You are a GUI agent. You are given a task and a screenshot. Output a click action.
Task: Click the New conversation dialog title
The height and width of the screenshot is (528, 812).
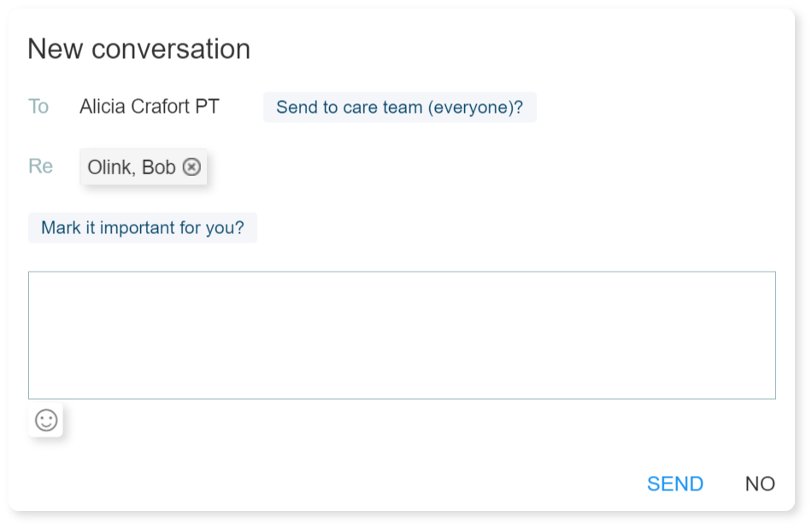(x=138, y=50)
